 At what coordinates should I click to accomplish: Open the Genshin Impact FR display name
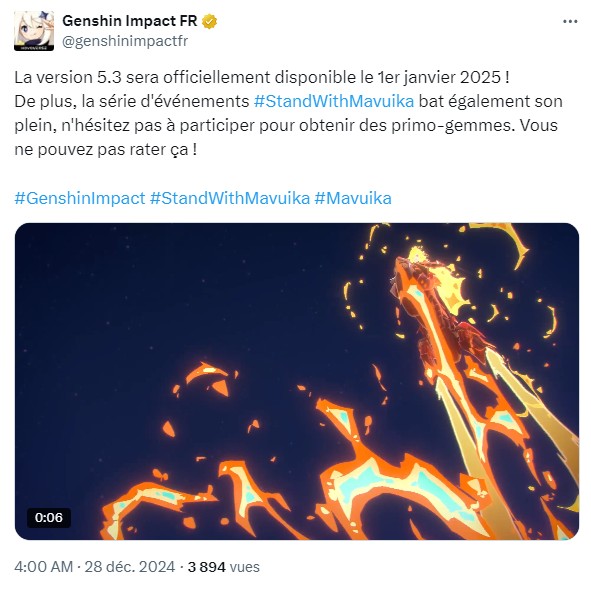[130, 21]
